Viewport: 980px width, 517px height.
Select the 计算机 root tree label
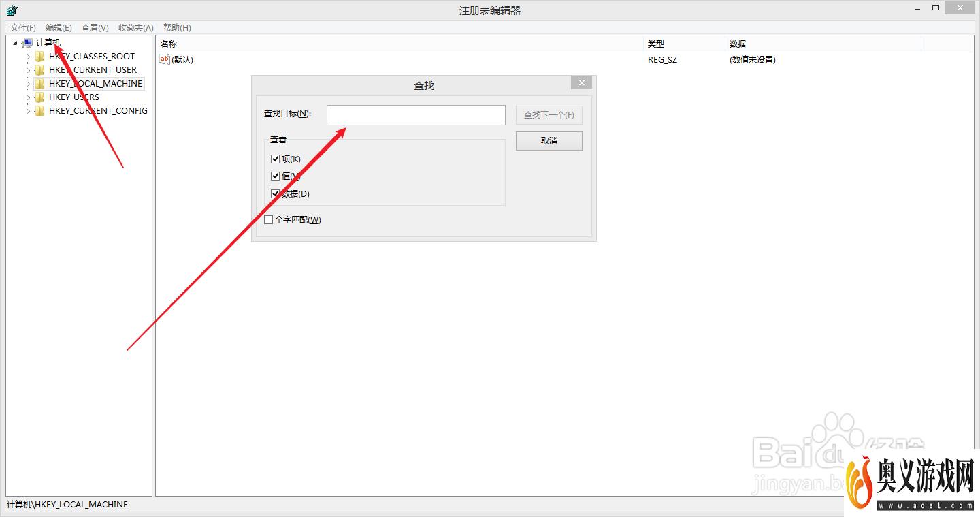48,43
